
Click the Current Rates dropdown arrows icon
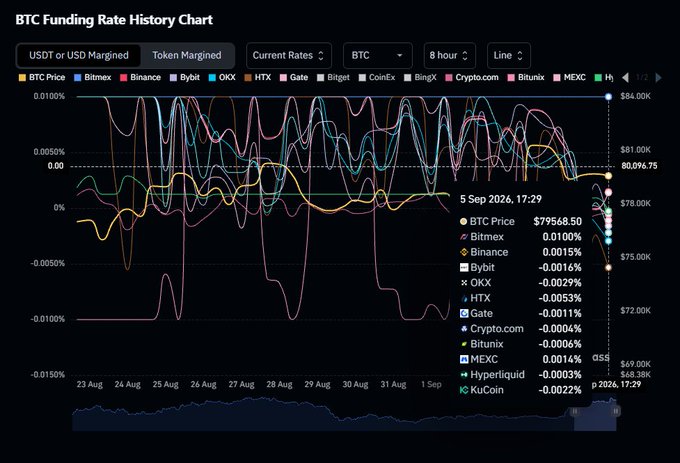[x=321, y=55]
